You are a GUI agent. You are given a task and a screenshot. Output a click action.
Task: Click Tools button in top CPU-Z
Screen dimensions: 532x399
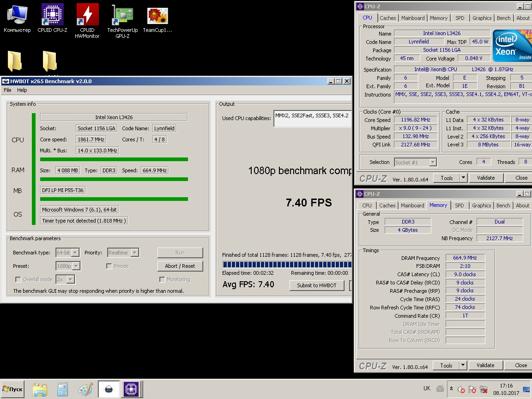coord(447,178)
